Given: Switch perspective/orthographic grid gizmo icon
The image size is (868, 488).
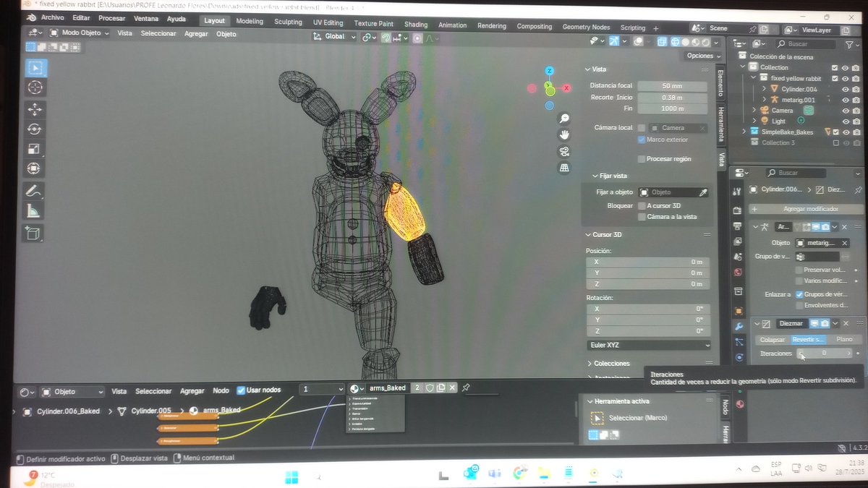Looking at the screenshot, I should pyautogui.click(x=564, y=168).
